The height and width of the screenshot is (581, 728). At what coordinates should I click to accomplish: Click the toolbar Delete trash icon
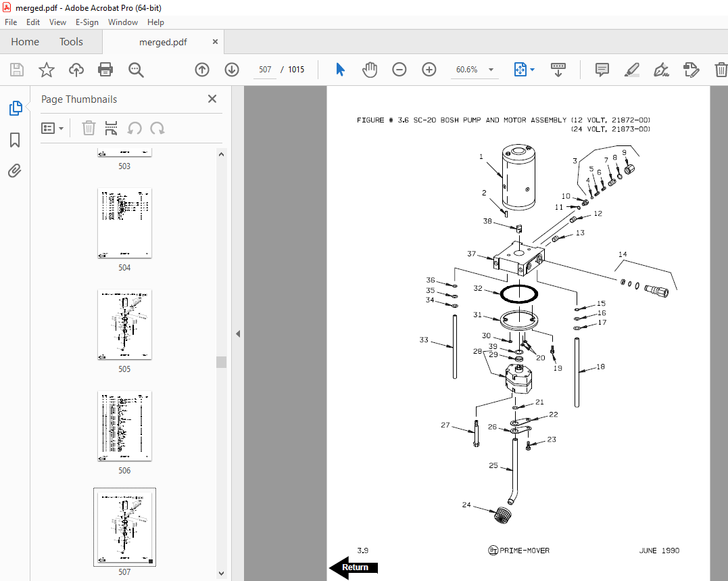[x=721, y=70]
